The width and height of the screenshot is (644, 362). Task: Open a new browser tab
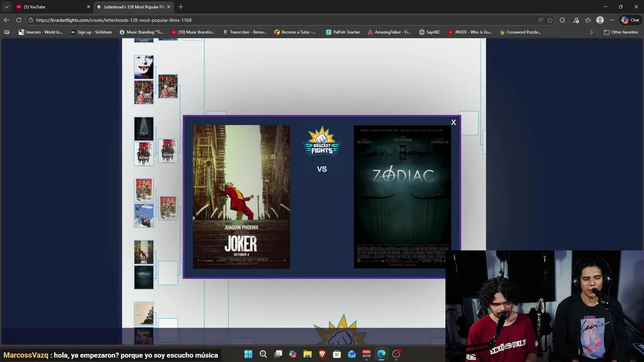point(181,7)
